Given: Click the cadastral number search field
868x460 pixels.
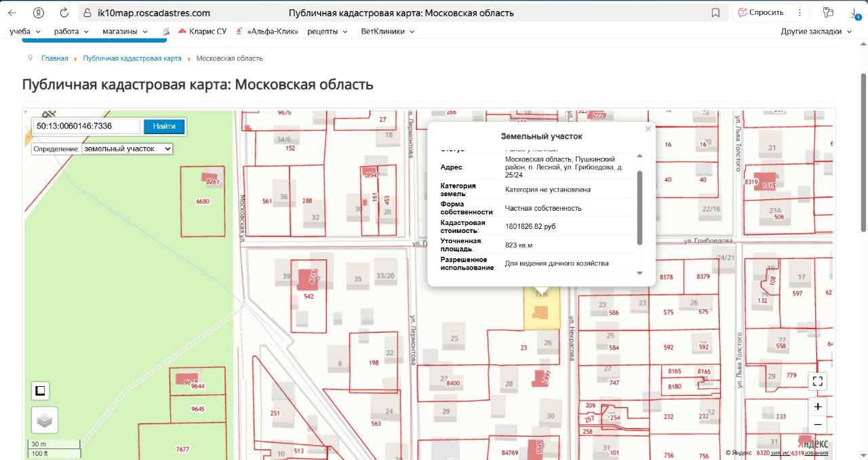Looking at the screenshot, I should [87, 126].
